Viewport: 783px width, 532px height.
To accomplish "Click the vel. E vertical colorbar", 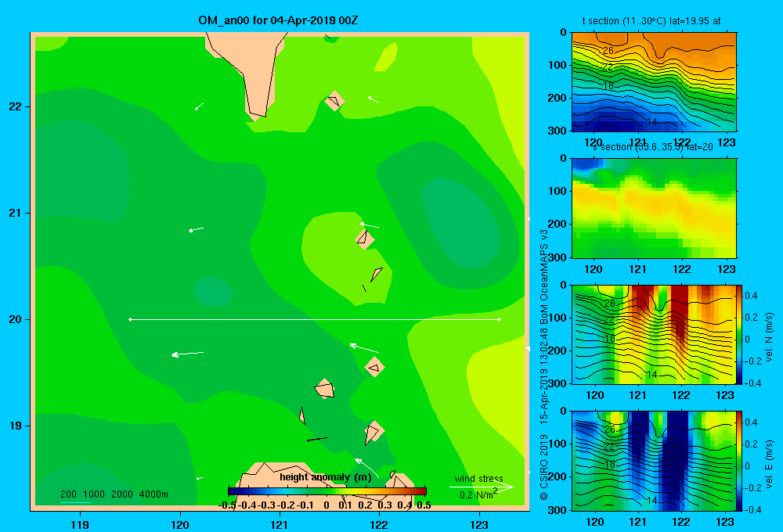I will tap(740, 461).
